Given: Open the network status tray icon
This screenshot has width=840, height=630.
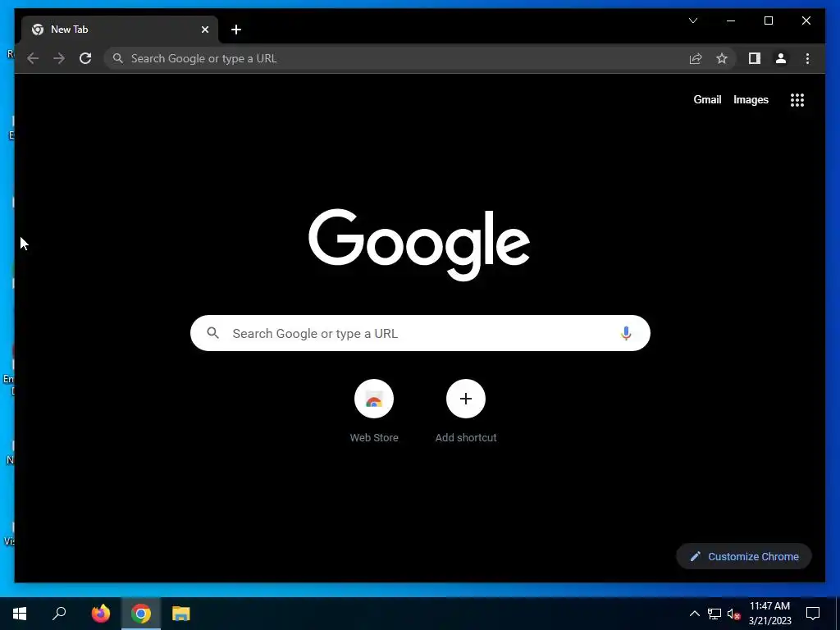Looking at the screenshot, I should click(714, 614).
